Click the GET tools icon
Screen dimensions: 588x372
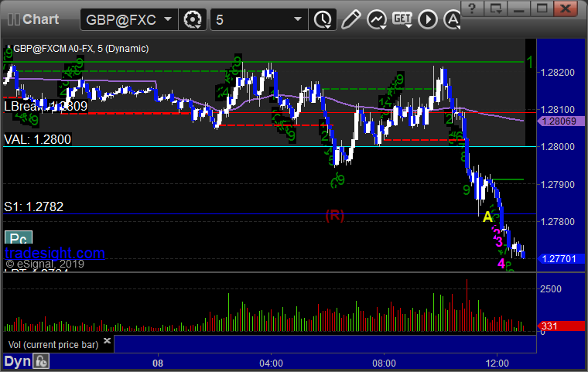tap(402, 18)
